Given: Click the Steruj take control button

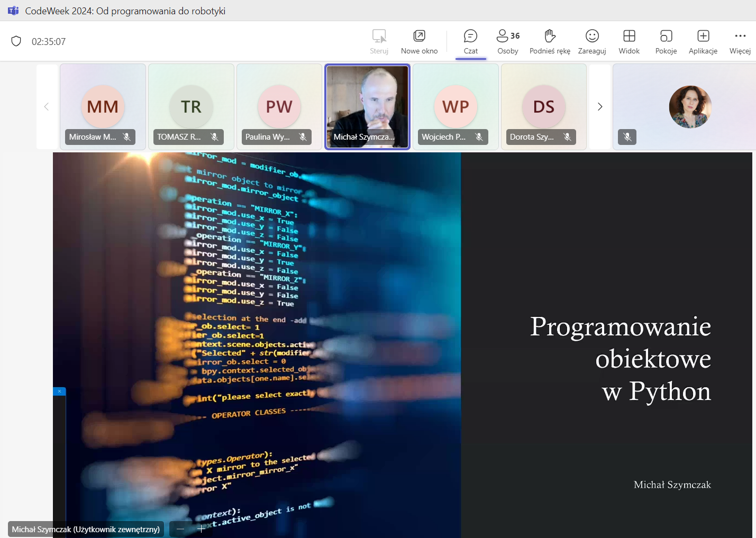Looking at the screenshot, I should [x=379, y=42].
